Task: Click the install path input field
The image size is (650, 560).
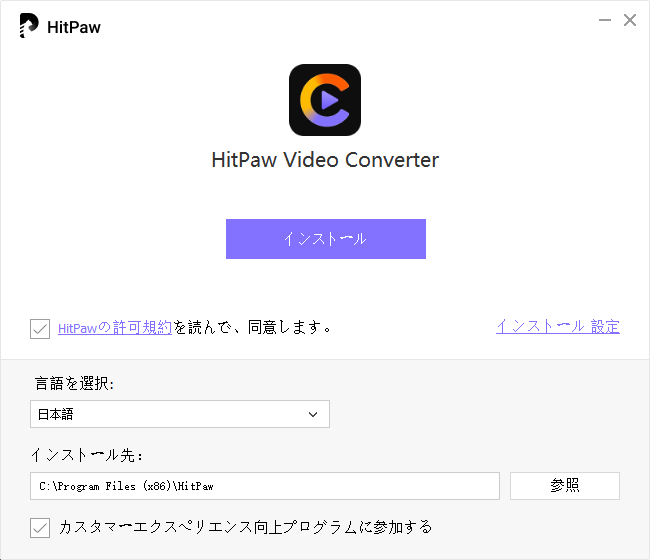Action: [265, 486]
